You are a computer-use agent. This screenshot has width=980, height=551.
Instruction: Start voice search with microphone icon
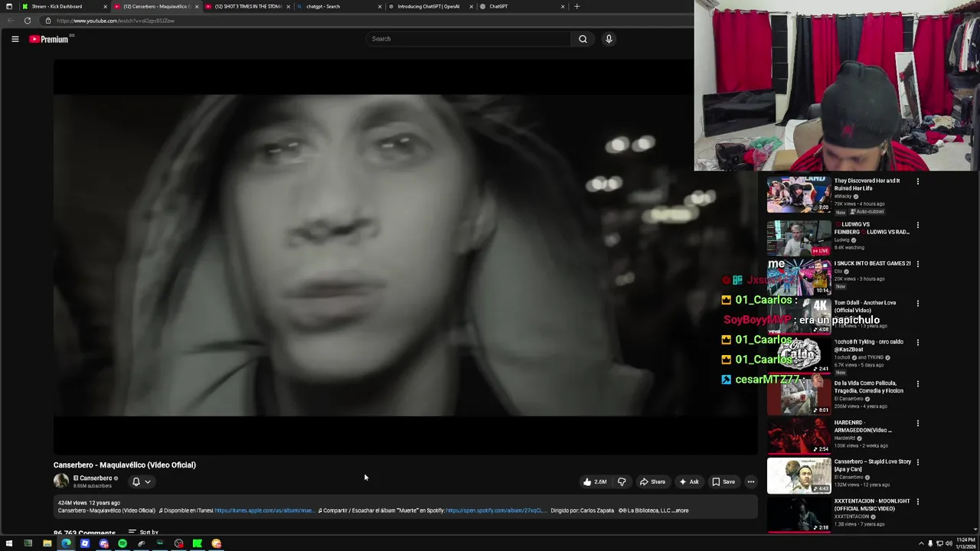(609, 39)
